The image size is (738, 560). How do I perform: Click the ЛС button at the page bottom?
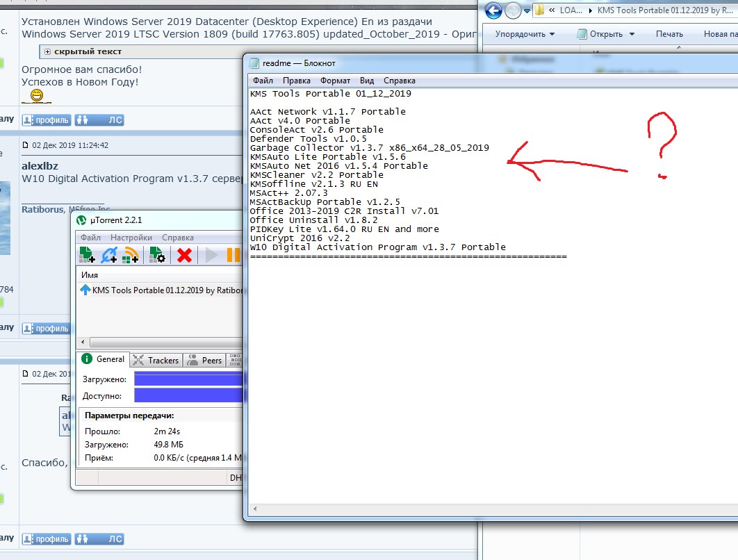(x=99, y=539)
